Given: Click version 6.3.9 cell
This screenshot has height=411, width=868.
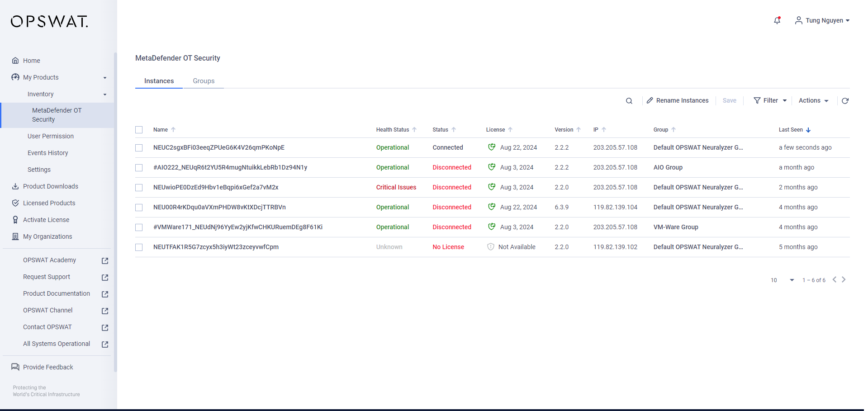Looking at the screenshot, I should (562, 207).
